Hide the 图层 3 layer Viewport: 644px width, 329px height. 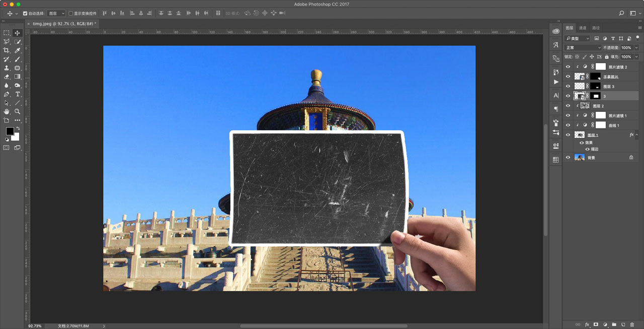pyautogui.click(x=568, y=86)
